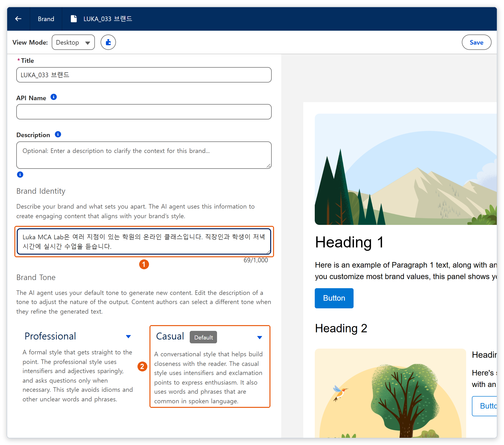The image size is (504, 445).
Task: Expand the Casual tone dropdown arrow
Action: click(x=260, y=338)
